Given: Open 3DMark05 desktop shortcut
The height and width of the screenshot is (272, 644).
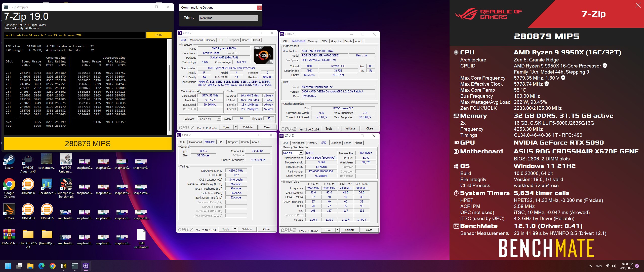Looking at the screenshot, I should point(47,212).
